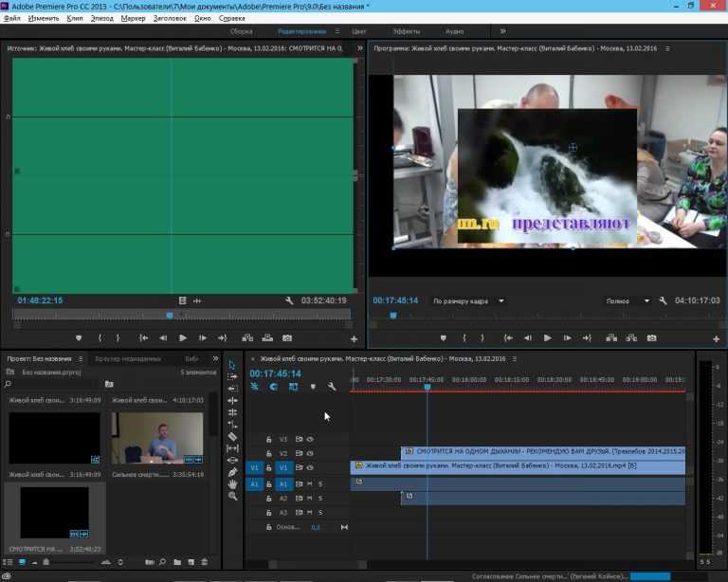Toggle Snap in the timeline

pyautogui.click(x=274, y=387)
